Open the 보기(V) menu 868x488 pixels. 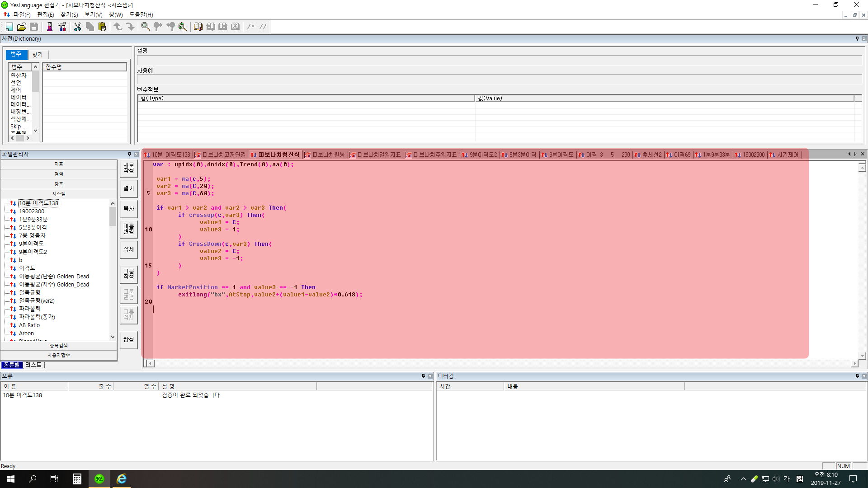click(93, 14)
